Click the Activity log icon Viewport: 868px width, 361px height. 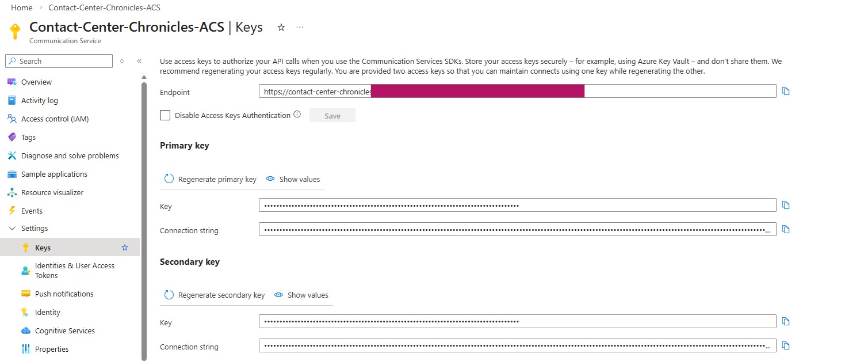12,100
